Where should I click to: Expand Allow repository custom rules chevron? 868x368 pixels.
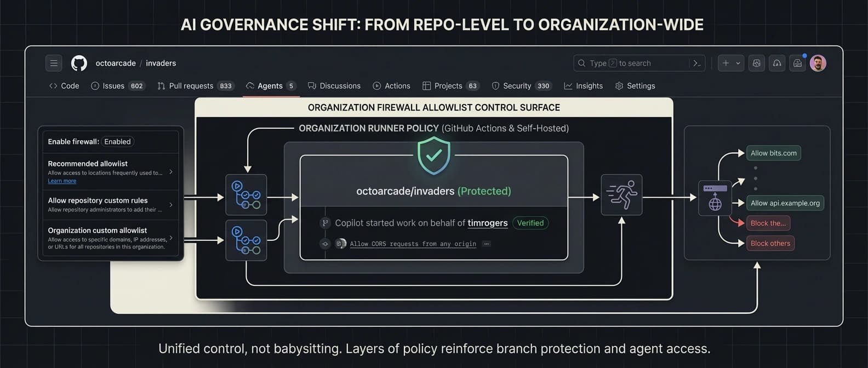171,205
